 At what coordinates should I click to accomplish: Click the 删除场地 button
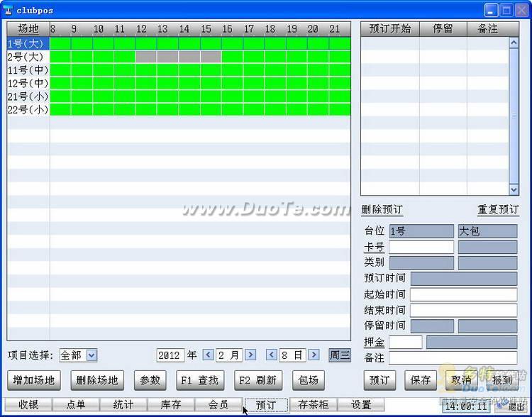click(97, 380)
